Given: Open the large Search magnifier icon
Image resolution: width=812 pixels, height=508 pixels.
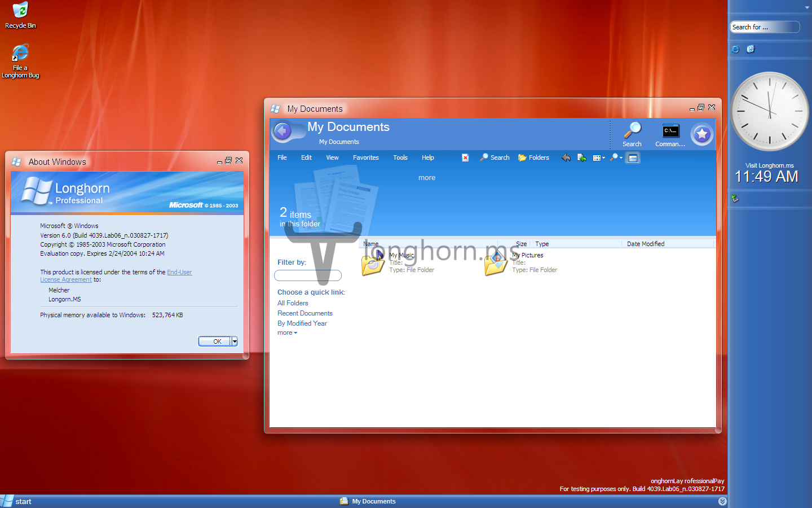Looking at the screenshot, I should [632, 134].
